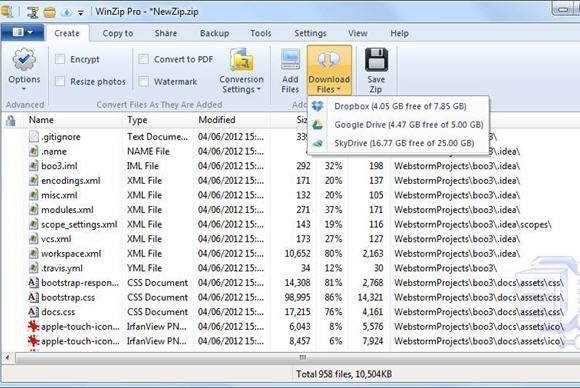Open the Options gear icon
Image resolution: width=580 pixels, height=388 pixels.
(24, 59)
